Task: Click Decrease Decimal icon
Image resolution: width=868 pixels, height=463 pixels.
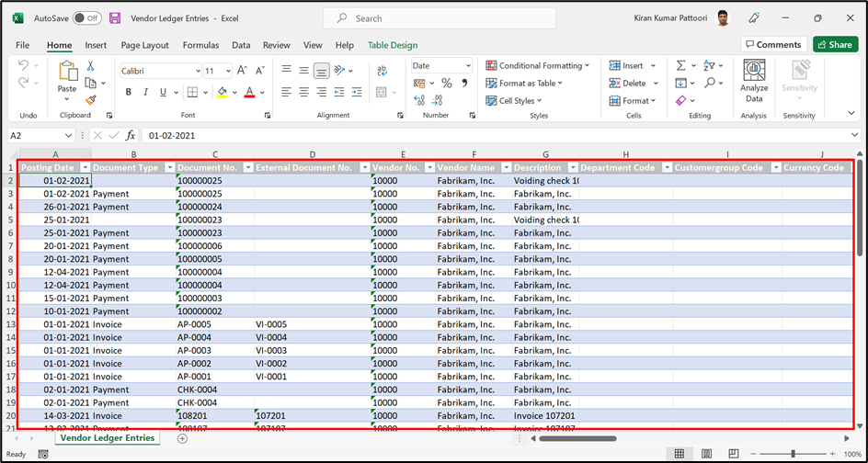Action: point(438,100)
